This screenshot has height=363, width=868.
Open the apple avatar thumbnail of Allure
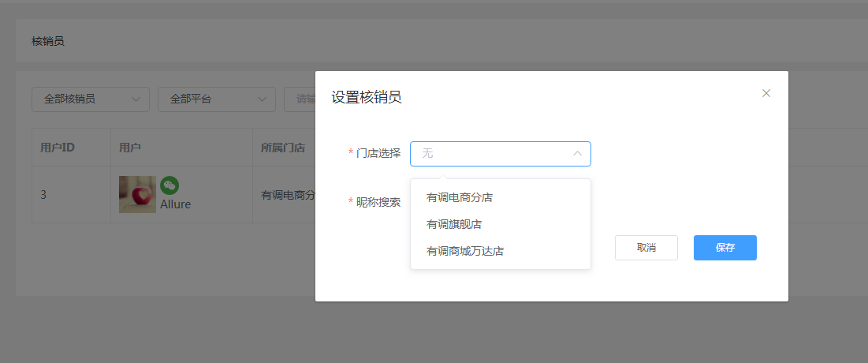pos(137,195)
